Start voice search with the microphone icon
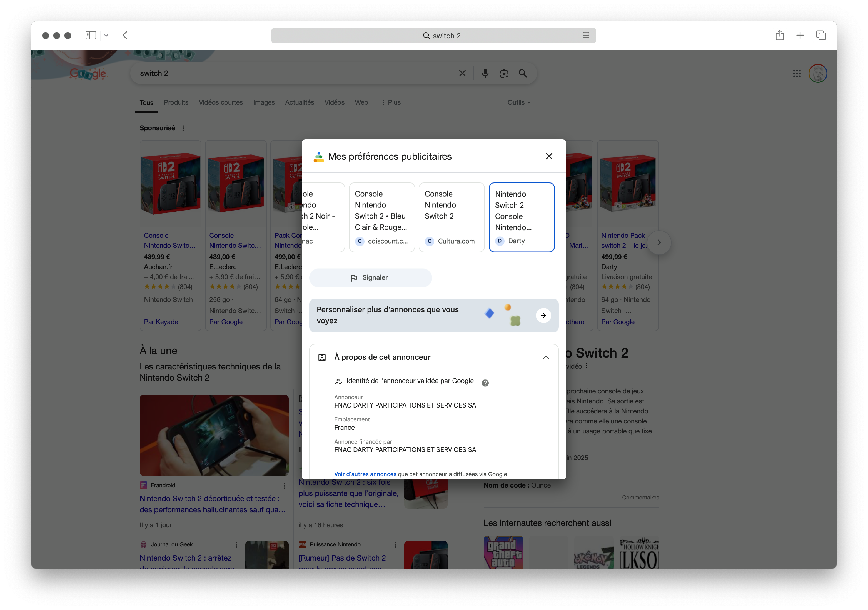The image size is (868, 610). [x=485, y=73]
